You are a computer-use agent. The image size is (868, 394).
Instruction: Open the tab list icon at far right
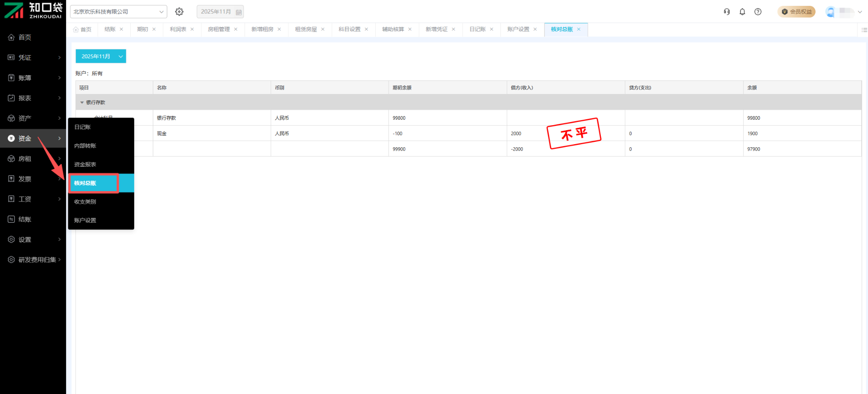(864, 30)
